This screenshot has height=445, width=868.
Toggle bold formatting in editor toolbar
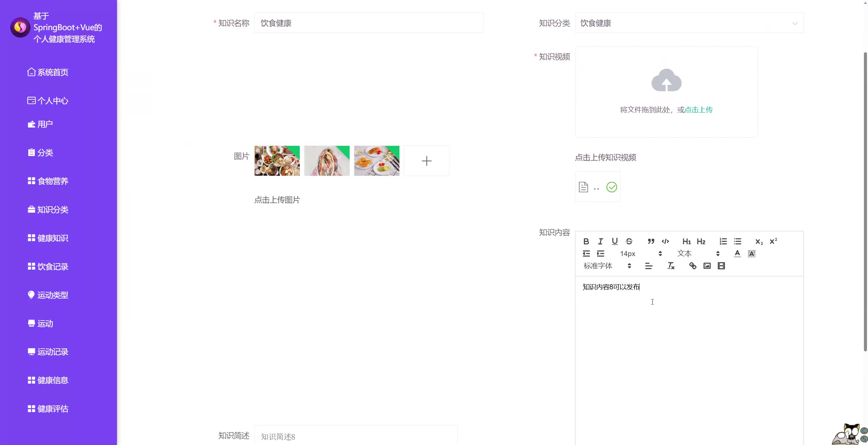[586, 241]
